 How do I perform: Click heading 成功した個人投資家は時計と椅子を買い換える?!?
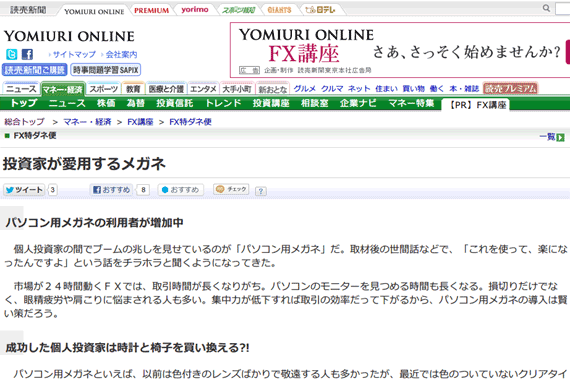128,348
